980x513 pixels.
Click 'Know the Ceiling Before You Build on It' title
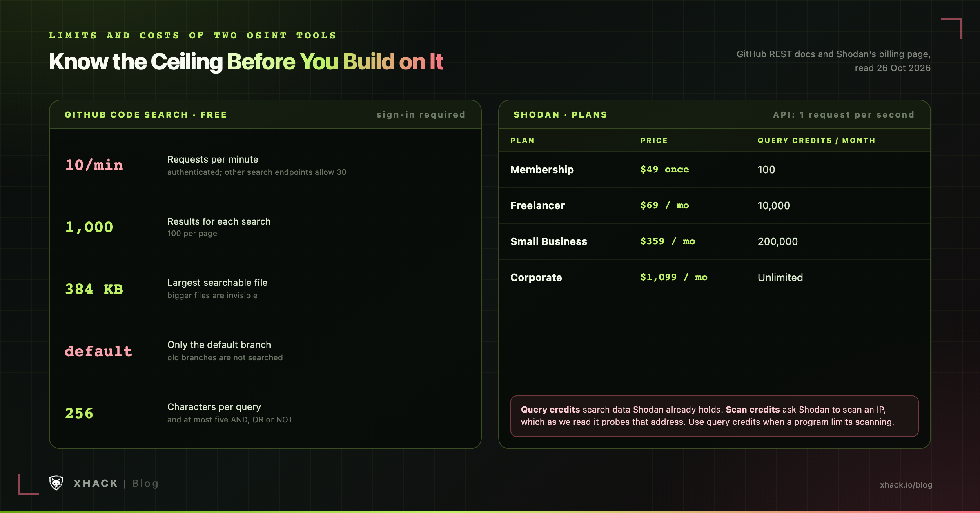pyautogui.click(x=246, y=62)
